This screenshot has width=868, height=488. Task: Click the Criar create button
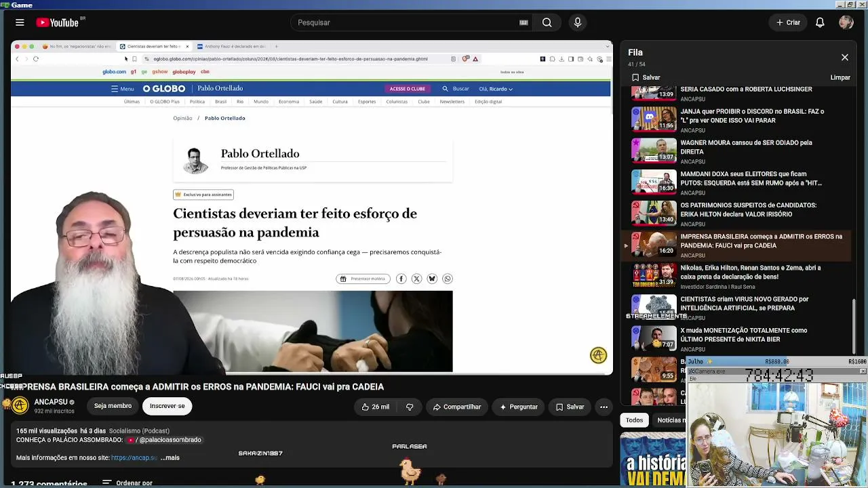point(788,22)
